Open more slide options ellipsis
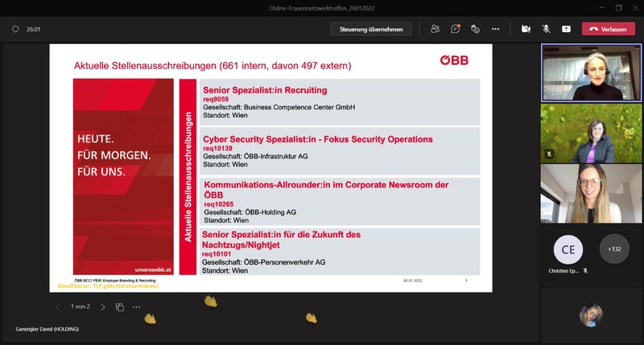Screen dimensions: 644x345 click(x=137, y=306)
